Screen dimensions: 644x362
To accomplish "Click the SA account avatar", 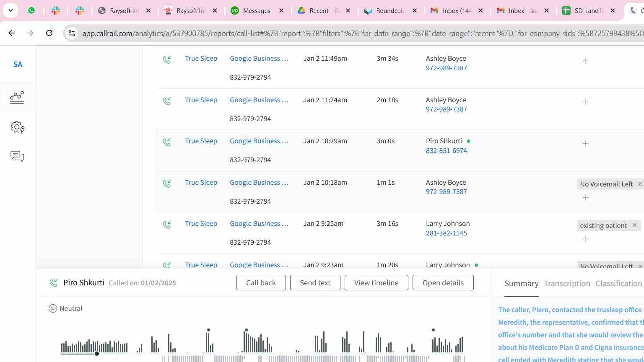I will [18, 65].
